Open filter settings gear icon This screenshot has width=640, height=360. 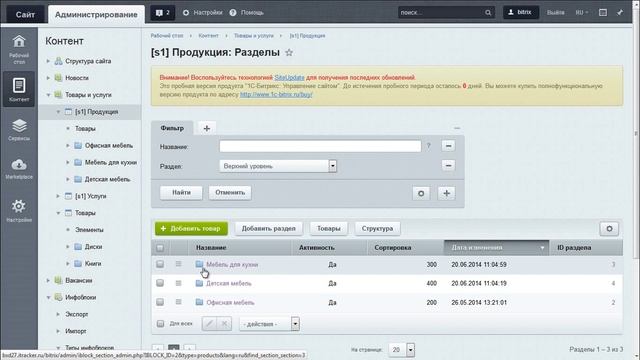421,193
